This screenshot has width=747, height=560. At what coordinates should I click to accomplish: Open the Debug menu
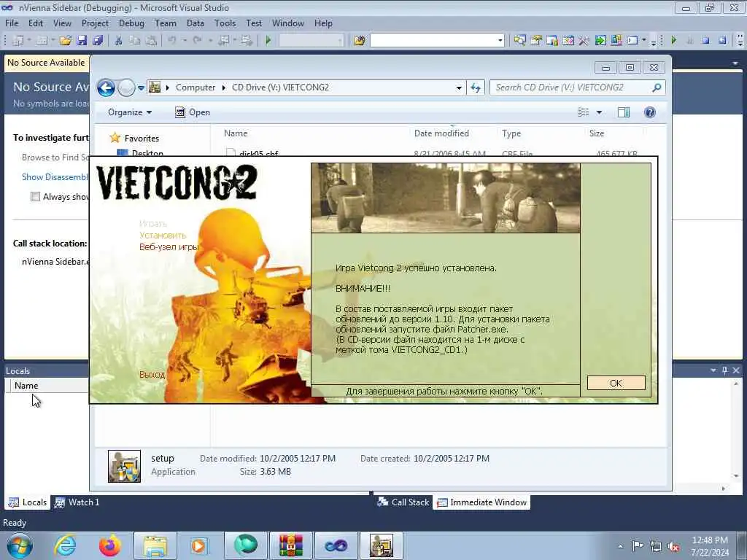pos(131,23)
